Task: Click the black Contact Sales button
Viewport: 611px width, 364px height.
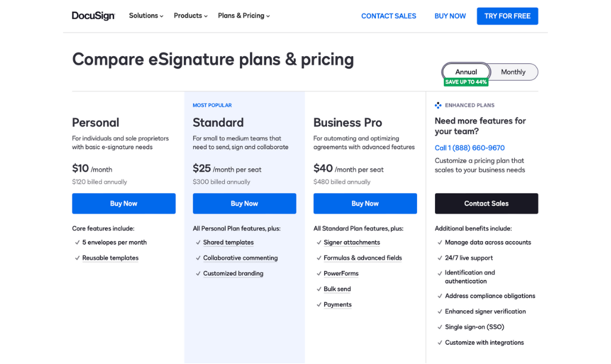Action: click(486, 203)
